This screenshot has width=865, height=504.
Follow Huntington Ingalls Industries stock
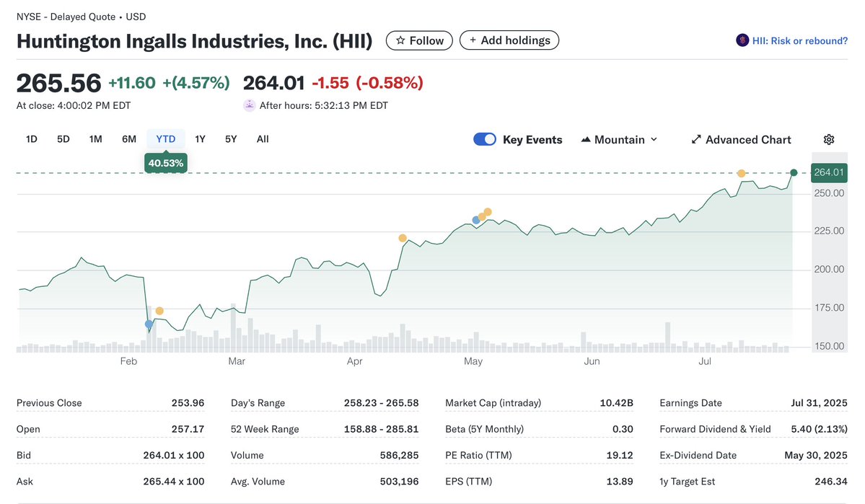[419, 40]
